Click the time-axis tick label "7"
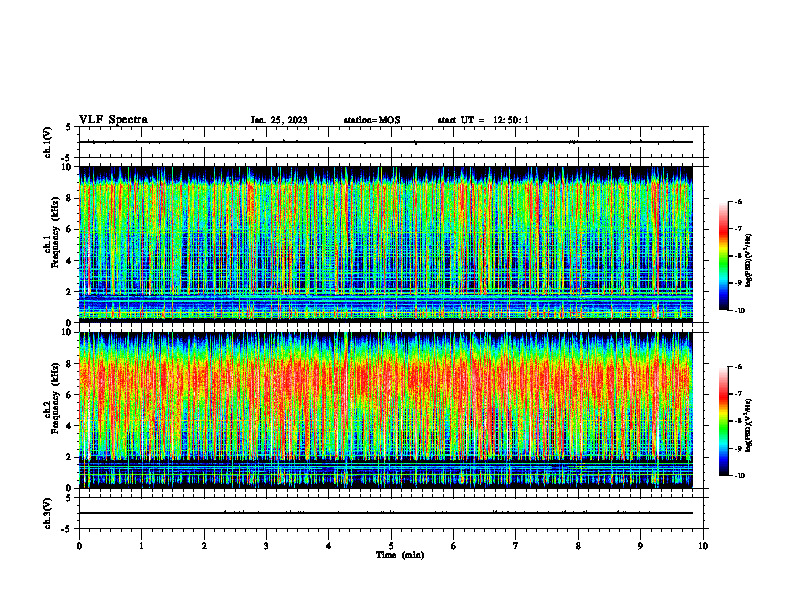This screenshot has height=612, width=792. point(516,546)
